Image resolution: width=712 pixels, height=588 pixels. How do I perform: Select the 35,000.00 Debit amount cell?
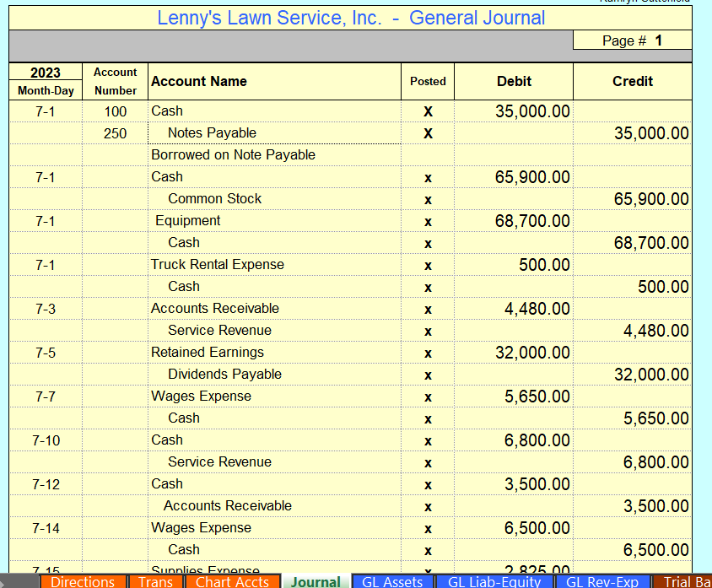point(514,111)
